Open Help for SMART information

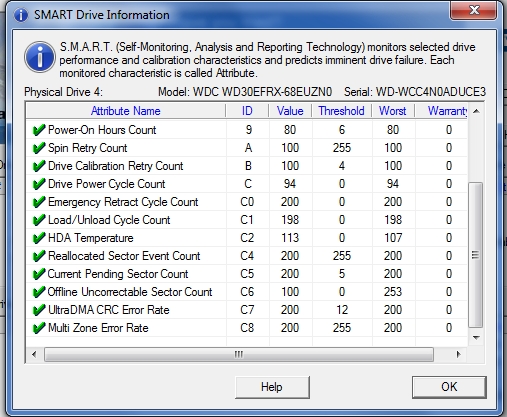point(272,387)
